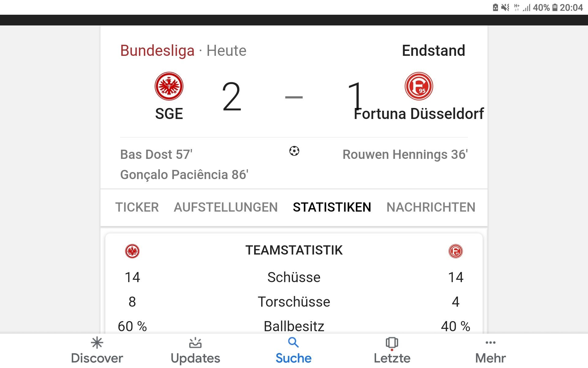This screenshot has width=588, height=368.
Task: Click the soccer ball goal icon
Action: [x=294, y=151]
